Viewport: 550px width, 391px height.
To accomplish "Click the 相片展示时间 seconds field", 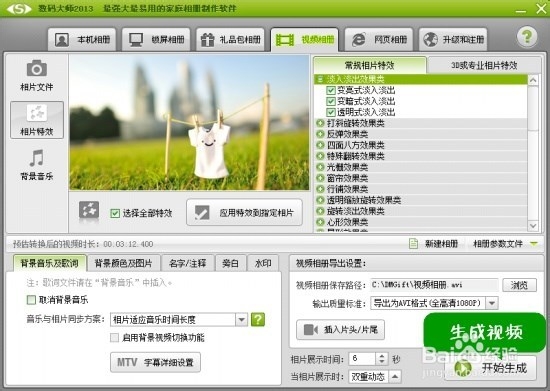I will click(x=362, y=359).
